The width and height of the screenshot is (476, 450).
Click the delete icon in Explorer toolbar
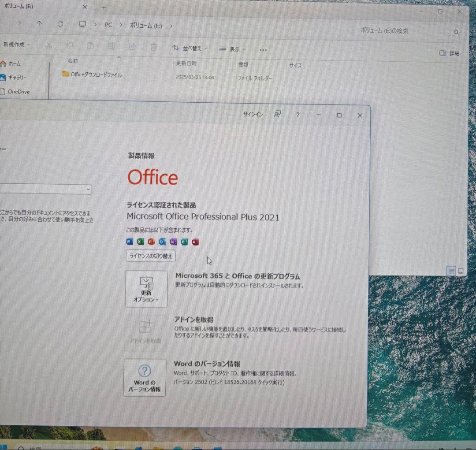[153, 47]
